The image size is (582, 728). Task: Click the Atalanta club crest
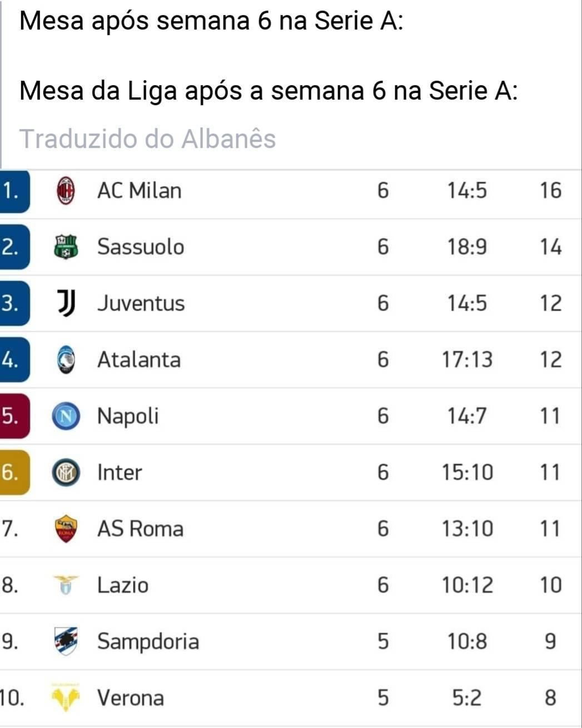[x=66, y=360]
